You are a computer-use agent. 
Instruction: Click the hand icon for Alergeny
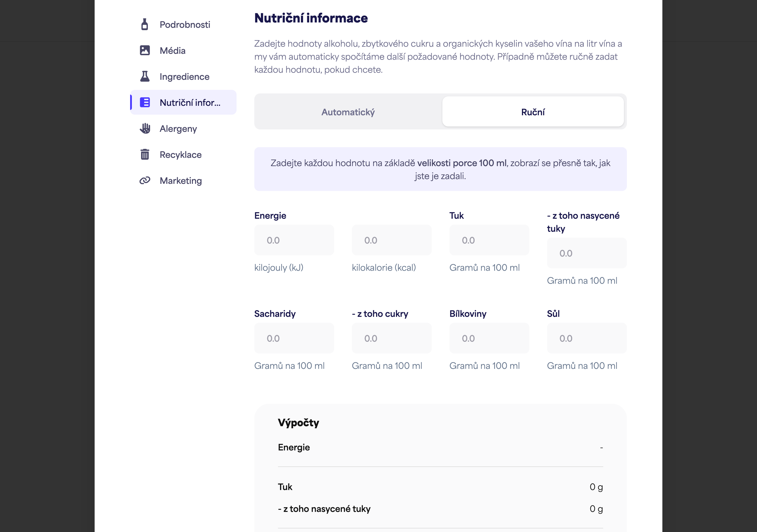(x=145, y=129)
